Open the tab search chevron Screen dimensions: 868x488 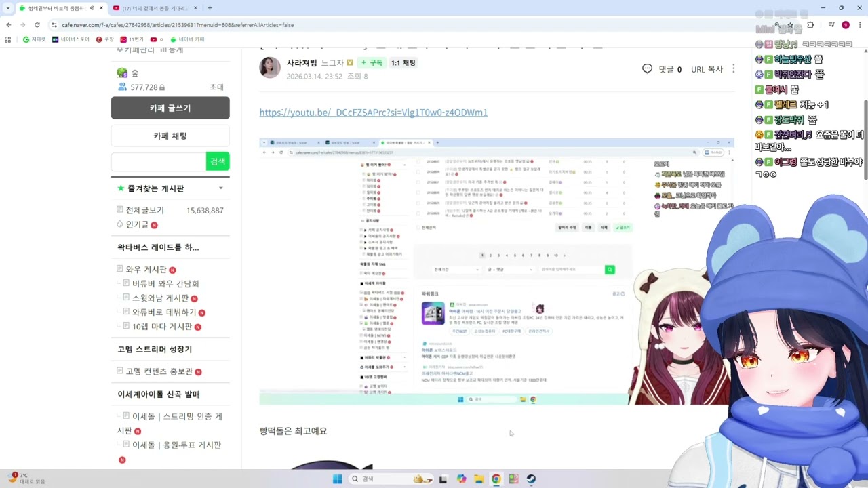click(x=7, y=8)
